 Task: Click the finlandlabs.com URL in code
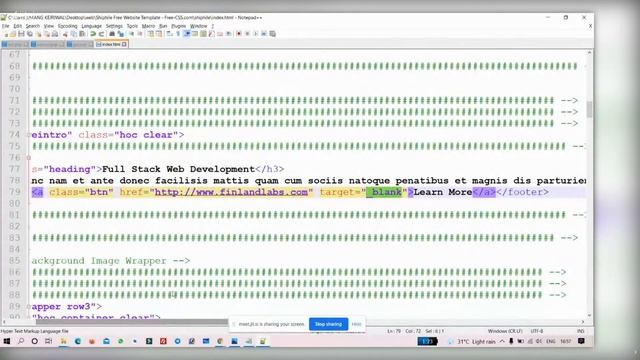coord(231,192)
